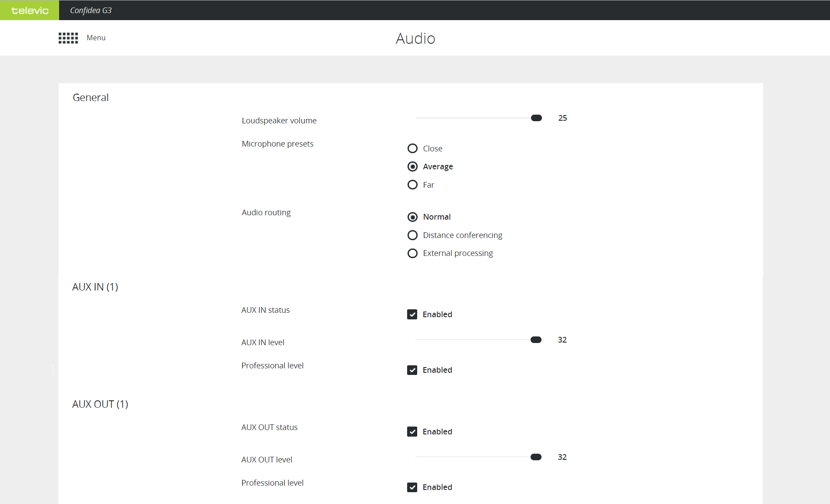Image resolution: width=830 pixels, height=504 pixels.
Task: Toggle AUX IN Professional level checkbox
Action: pyautogui.click(x=412, y=370)
